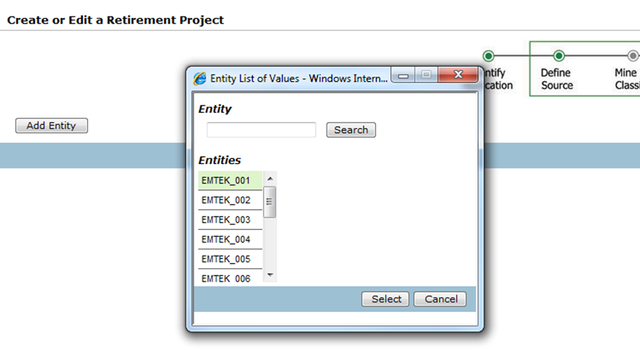This screenshot has height=364, width=640.
Task: Click the entities list scrollbar thumb
Action: click(269, 202)
